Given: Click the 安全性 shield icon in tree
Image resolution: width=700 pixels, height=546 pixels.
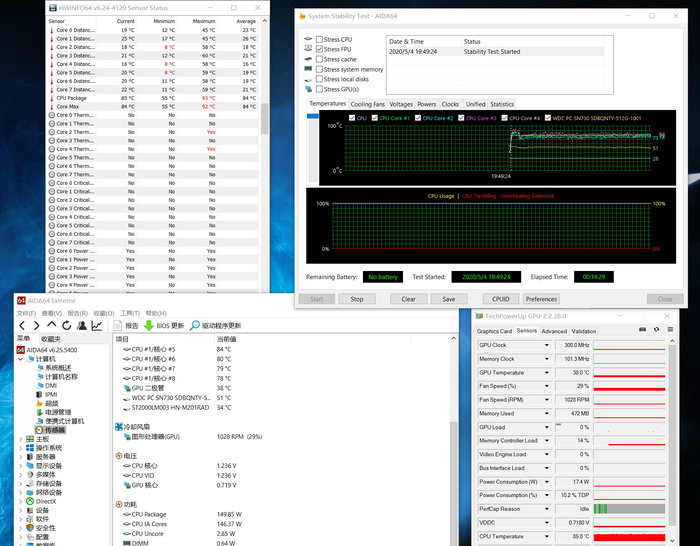Looking at the screenshot, I should coord(30,528).
